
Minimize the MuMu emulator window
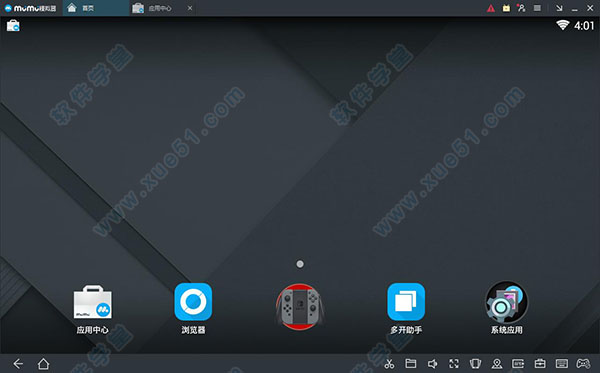[575, 9]
